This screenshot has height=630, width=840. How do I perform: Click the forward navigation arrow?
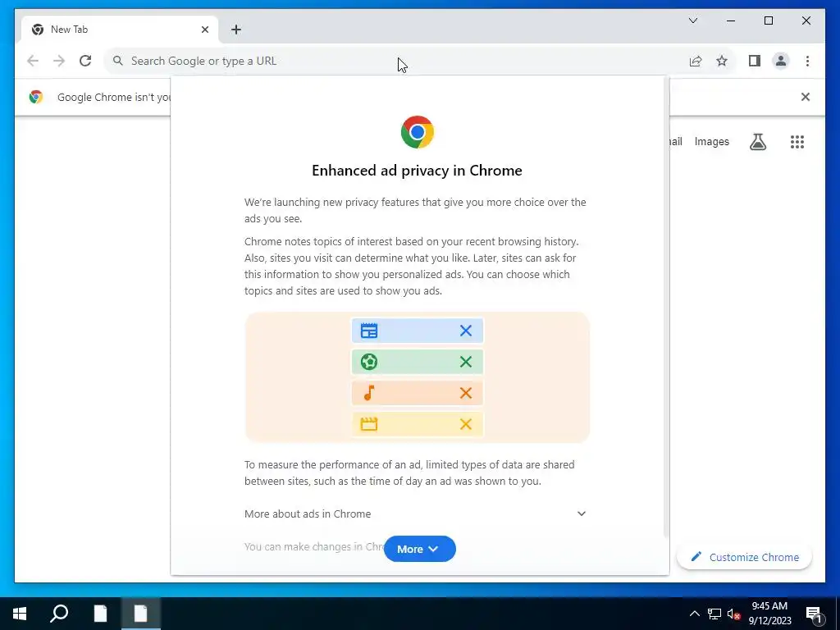coord(59,61)
